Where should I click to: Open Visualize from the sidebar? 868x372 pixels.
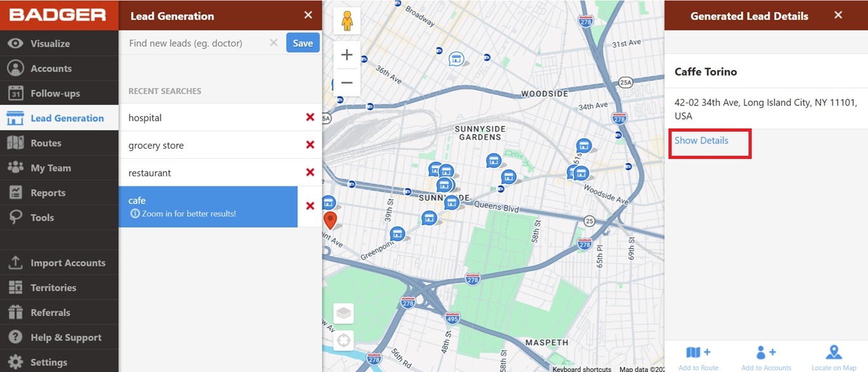pyautogui.click(x=50, y=44)
